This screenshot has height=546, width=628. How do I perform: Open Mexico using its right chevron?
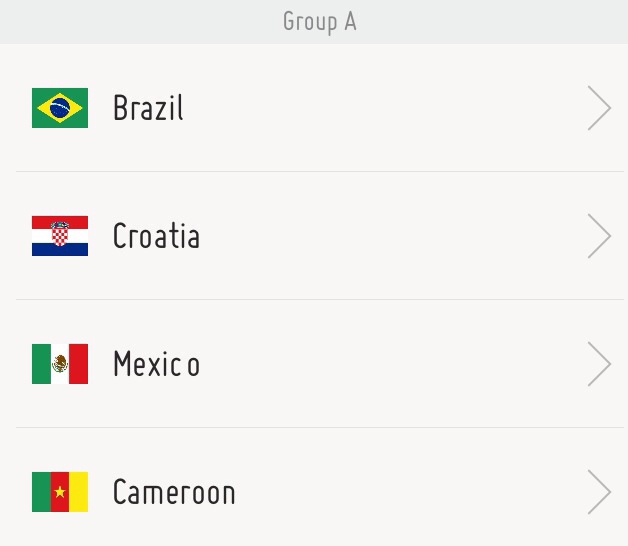599,364
